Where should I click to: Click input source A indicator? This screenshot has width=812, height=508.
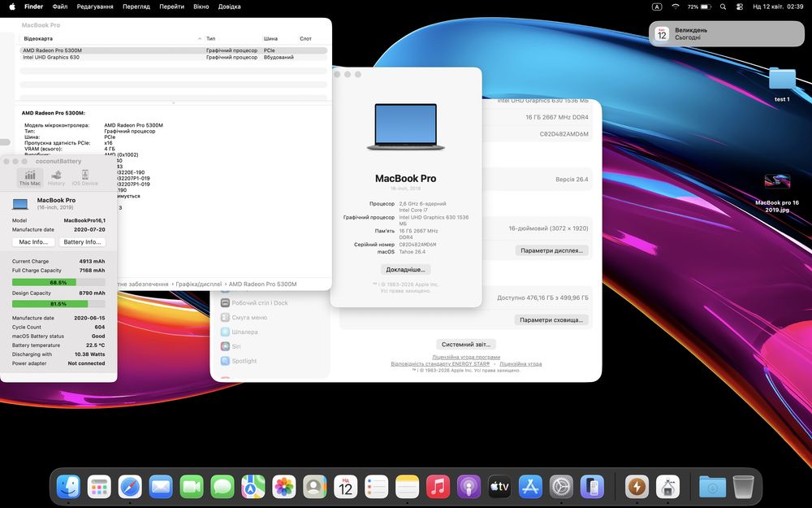657,7
